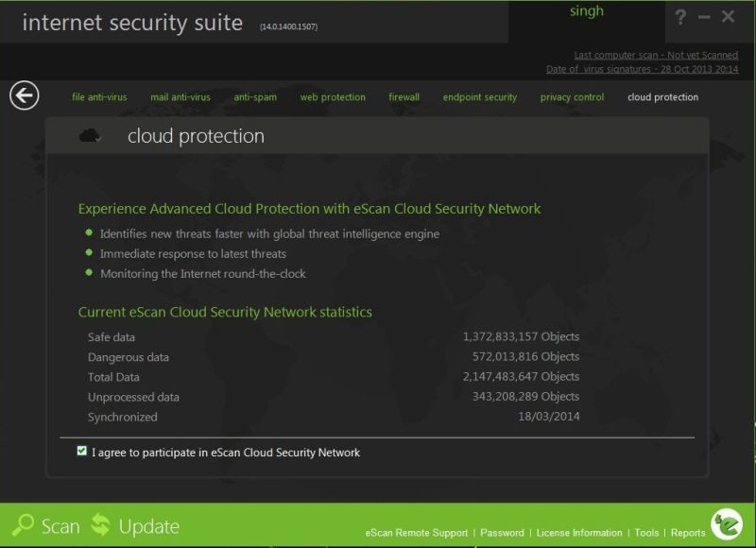Open the file anti-virus tab
The image size is (756, 548).
pyautogui.click(x=99, y=97)
